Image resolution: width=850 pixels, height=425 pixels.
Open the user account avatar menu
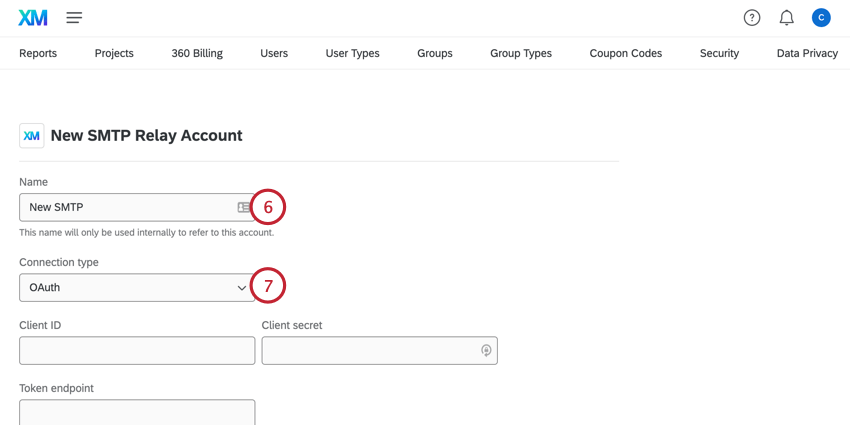click(821, 18)
